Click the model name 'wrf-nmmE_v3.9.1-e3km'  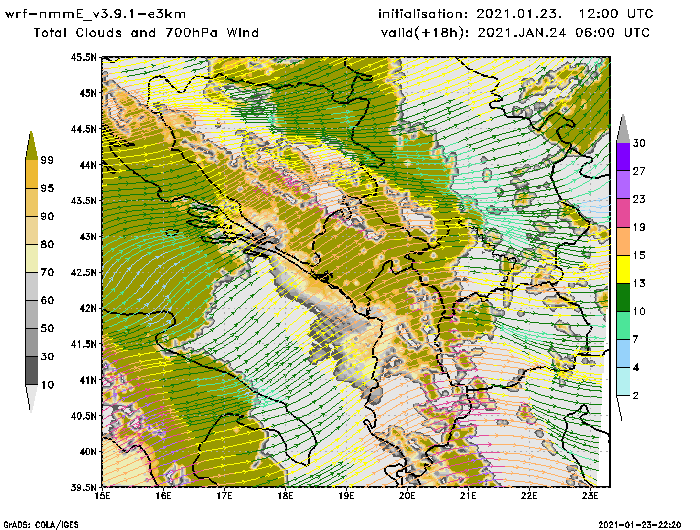96,14
